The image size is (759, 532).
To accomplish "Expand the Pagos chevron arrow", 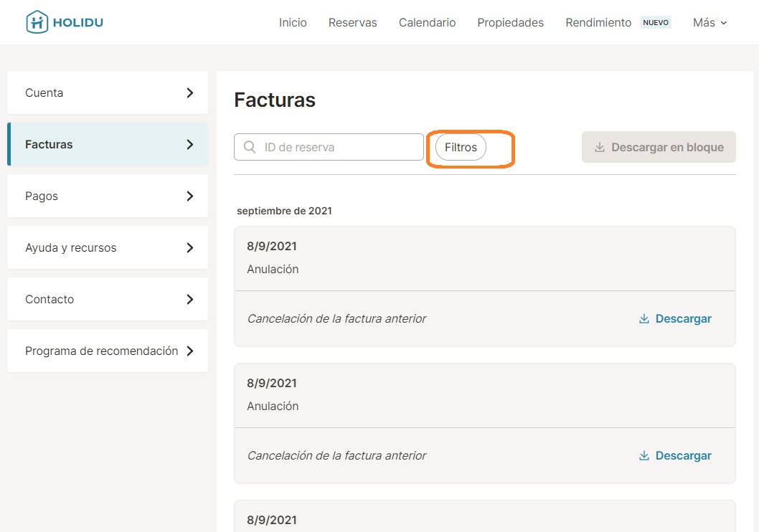I will [x=190, y=196].
